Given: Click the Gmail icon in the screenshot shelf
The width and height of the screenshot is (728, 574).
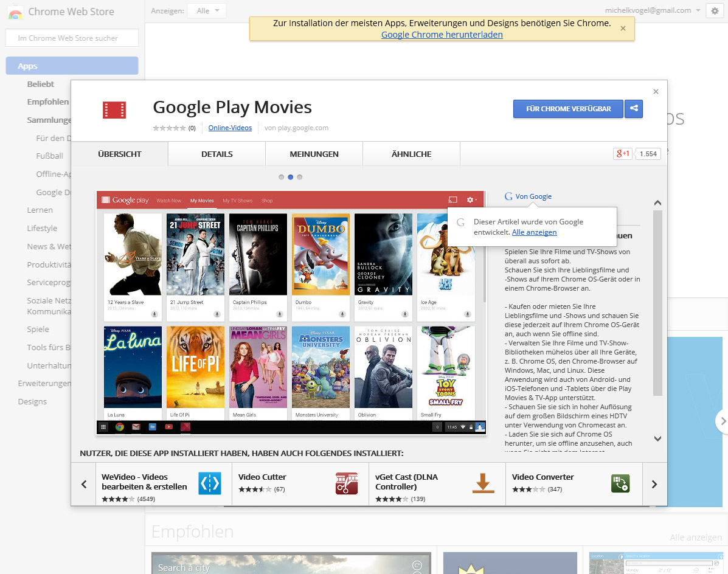Looking at the screenshot, I should point(136,427).
